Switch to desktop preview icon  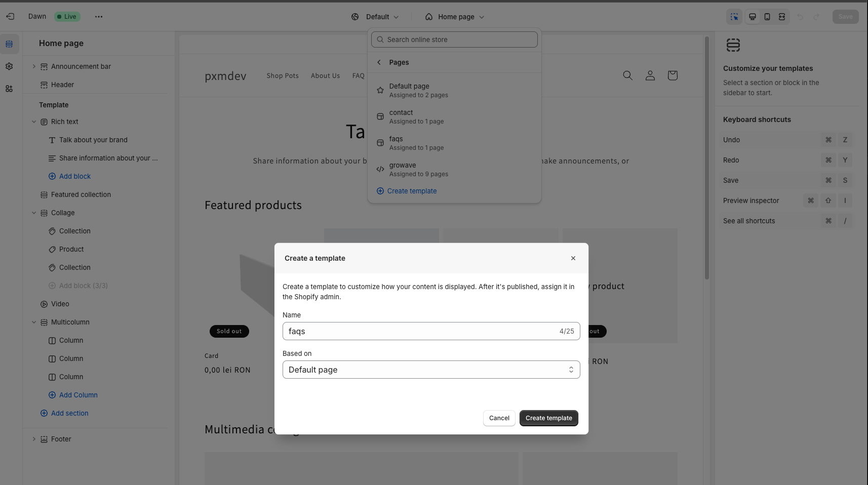click(753, 17)
